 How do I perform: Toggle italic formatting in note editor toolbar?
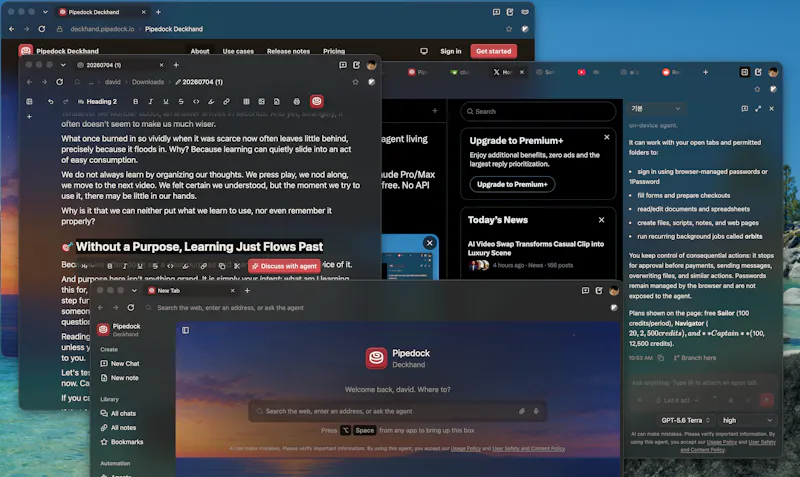[151, 102]
